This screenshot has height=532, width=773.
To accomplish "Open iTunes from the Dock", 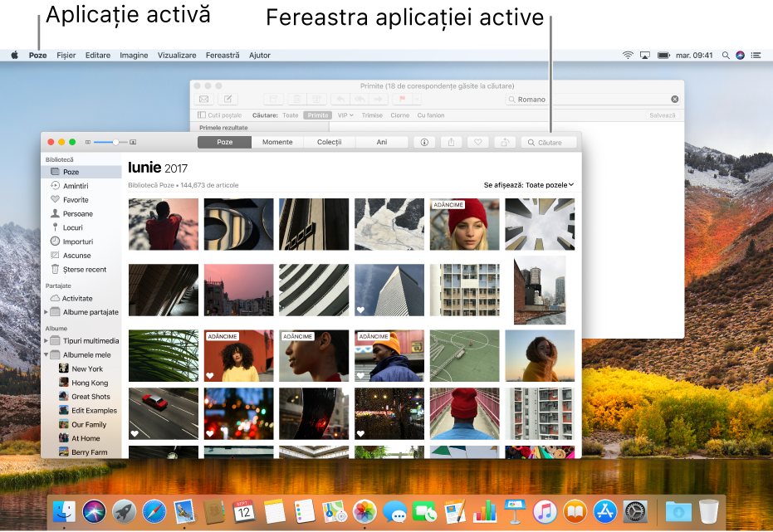I will click(x=545, y=511).
